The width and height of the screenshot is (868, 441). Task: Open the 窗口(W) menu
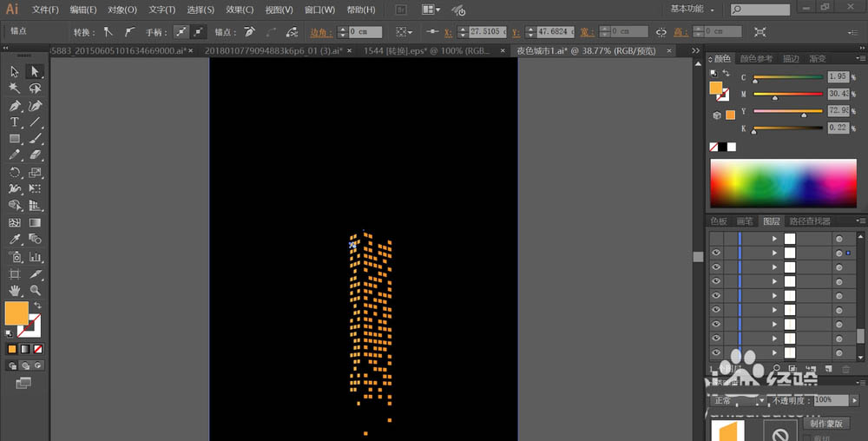319,10
